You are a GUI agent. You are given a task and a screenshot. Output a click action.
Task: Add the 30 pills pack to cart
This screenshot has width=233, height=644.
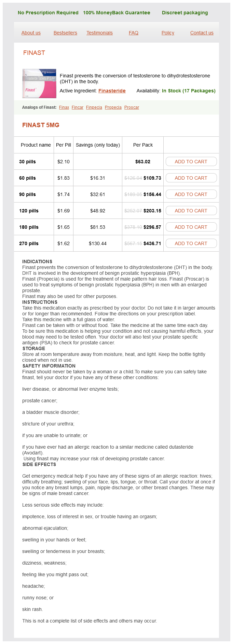coord(191,162)
